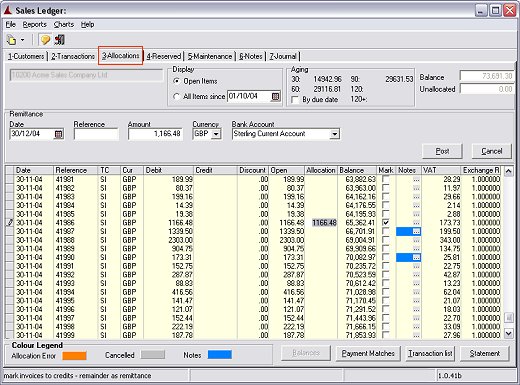
Task: Click balance value 71,853.93
Action: pyautogui.click(x=361, y=335)
